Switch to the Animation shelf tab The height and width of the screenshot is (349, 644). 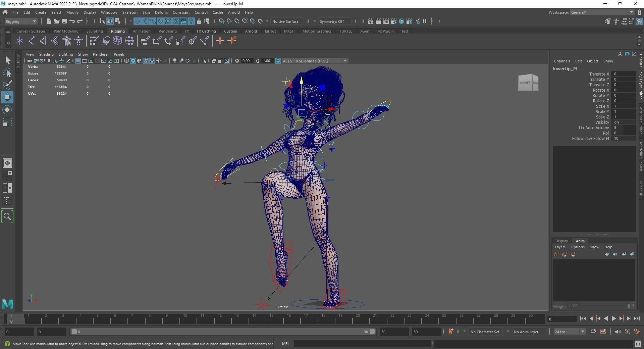tap(142, 31)
